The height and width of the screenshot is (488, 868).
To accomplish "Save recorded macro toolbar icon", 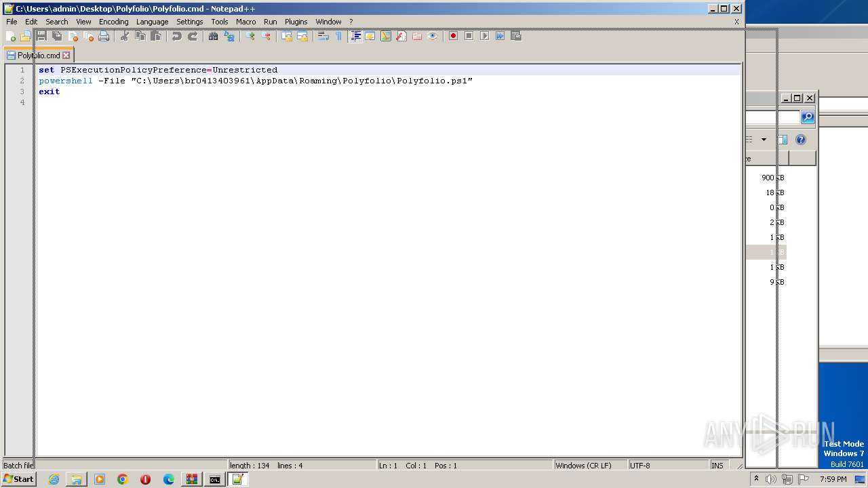I will point(515,36).
